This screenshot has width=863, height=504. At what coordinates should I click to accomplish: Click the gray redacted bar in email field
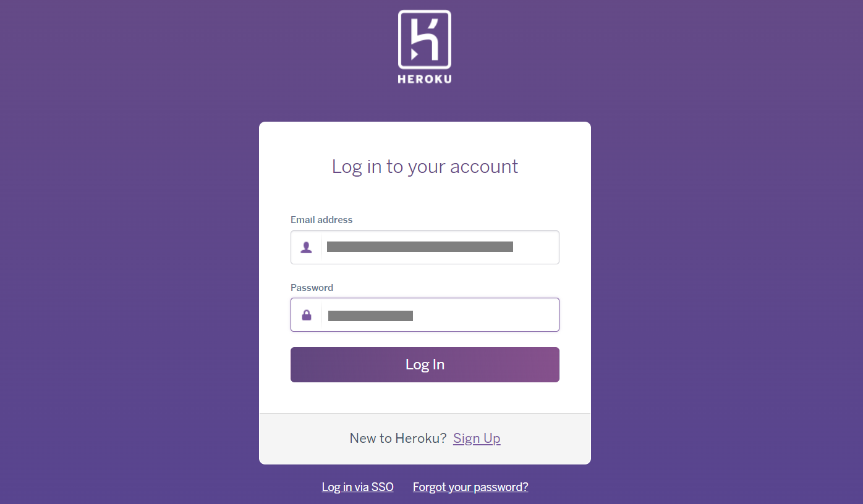click(420, 247)
